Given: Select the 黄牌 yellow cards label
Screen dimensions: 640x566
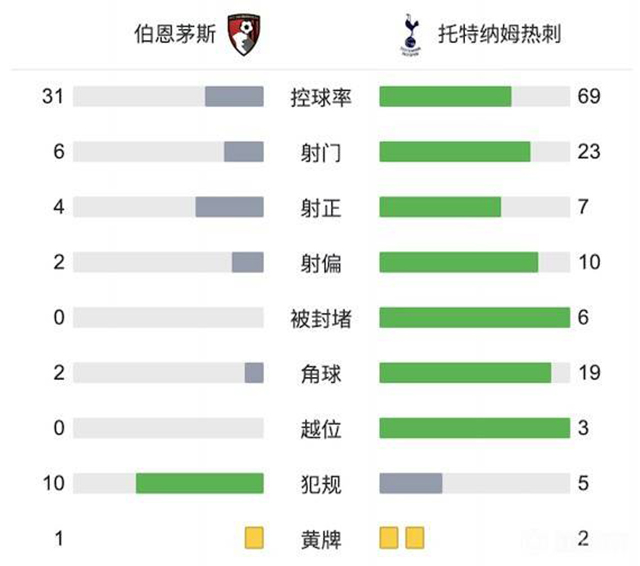Looking at the screenshot, I should (321, 539).
